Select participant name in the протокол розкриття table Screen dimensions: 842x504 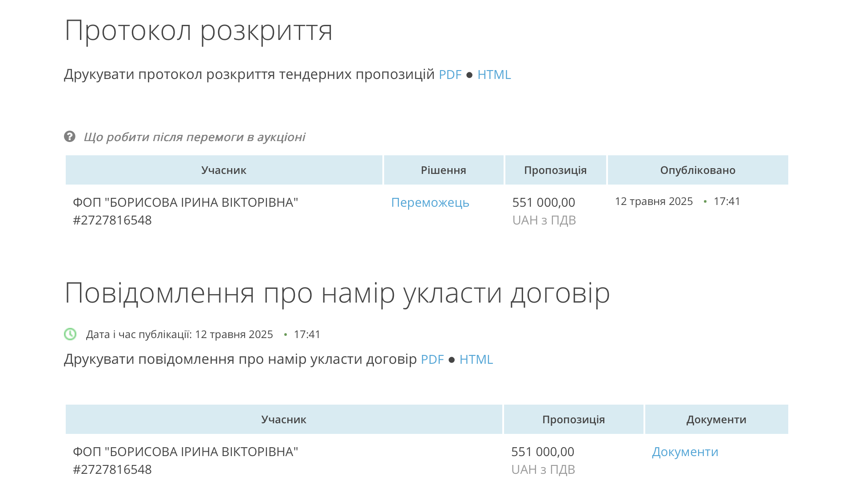tap(185, 202)
